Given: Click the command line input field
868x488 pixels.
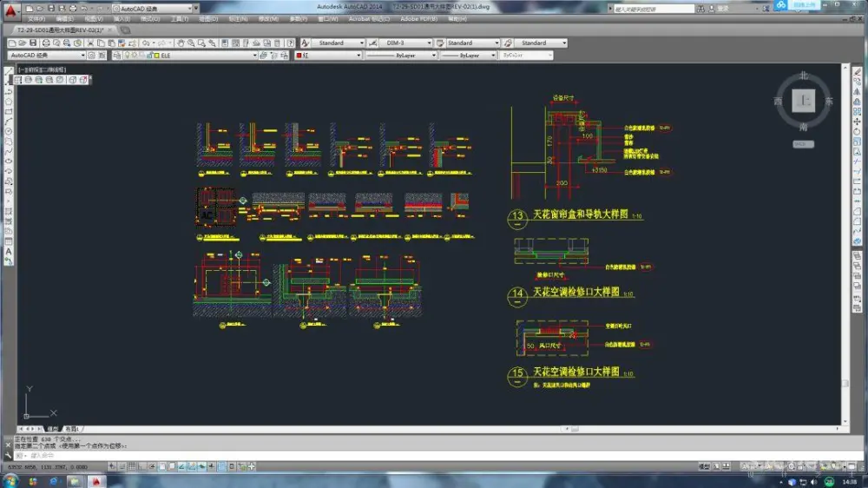Looking at the screenshot, I should click(x=260, y=455).
